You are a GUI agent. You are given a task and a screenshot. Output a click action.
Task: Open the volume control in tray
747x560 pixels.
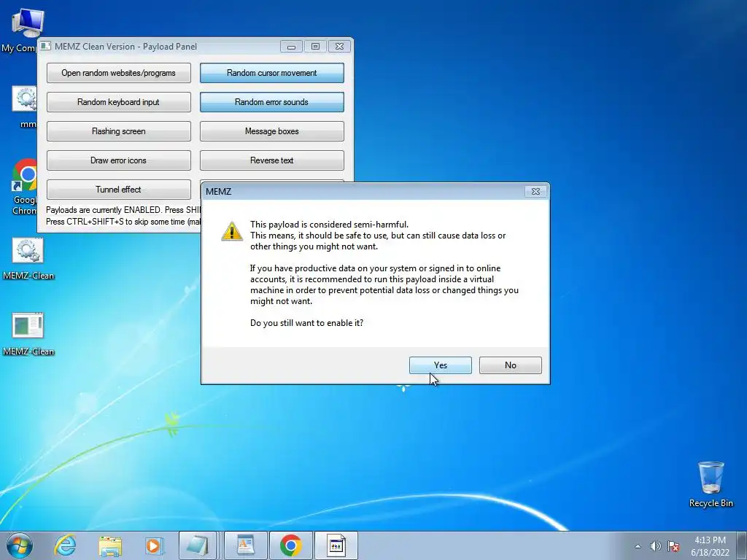click(656, 546)
